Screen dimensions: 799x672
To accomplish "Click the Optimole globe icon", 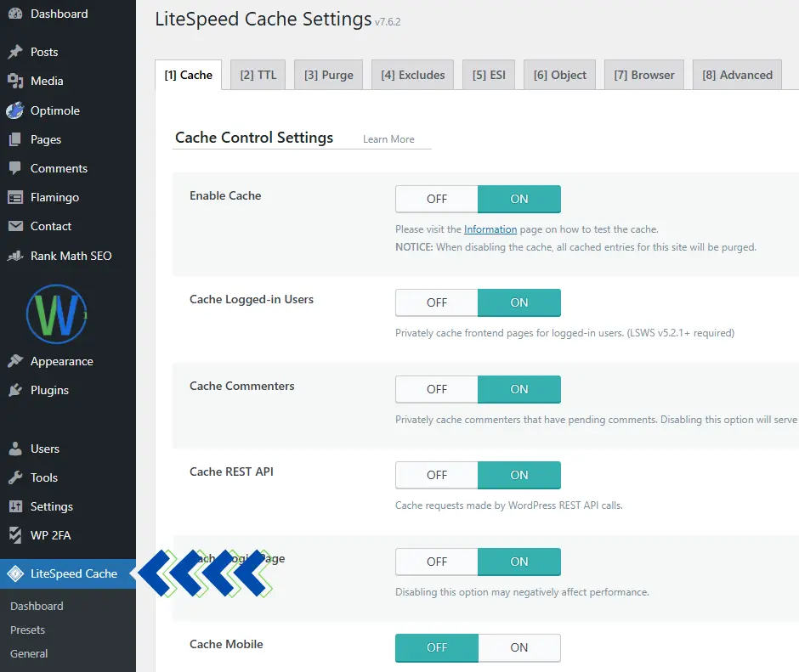I will pyautogui.click(x=15, y=110).
